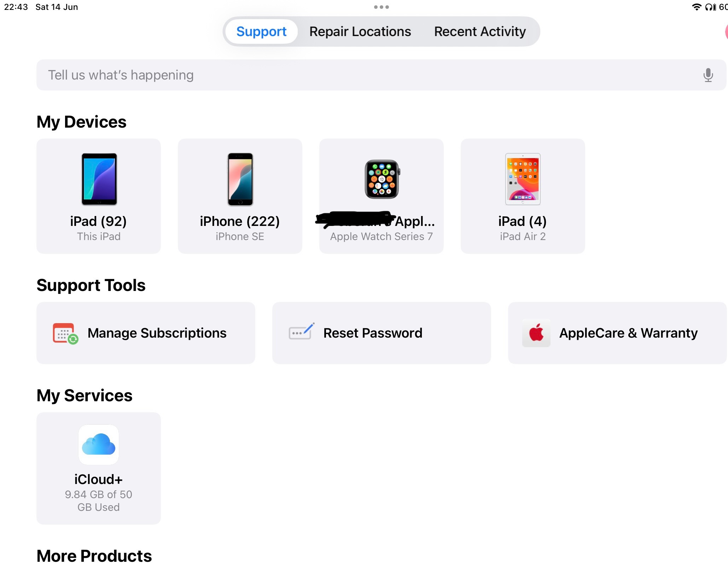Open the Recent Activity tab
This screenshot has width=728, height=566.
480,32
